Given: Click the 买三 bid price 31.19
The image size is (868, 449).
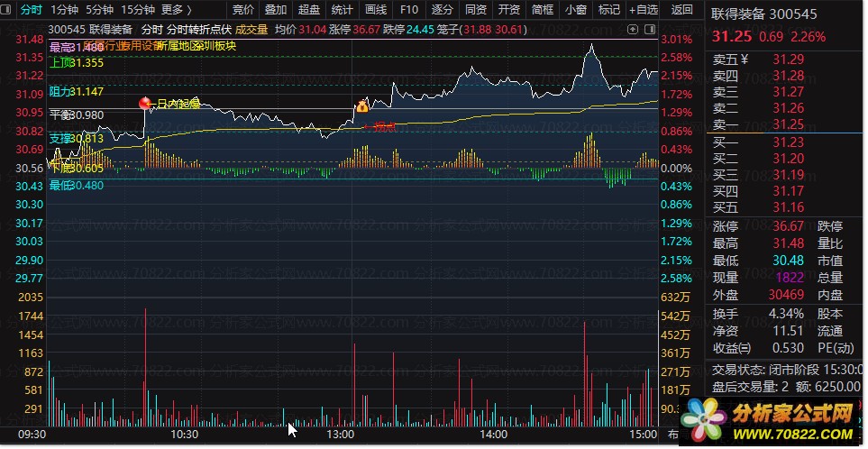Looking at the screenshot, I should [789, 175].
